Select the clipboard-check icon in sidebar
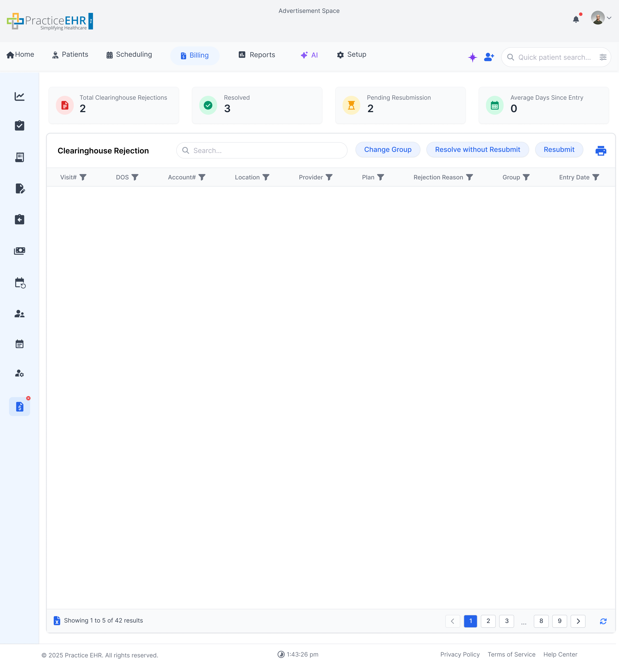This screenshot has height=672, width=619. coord(19,125)
